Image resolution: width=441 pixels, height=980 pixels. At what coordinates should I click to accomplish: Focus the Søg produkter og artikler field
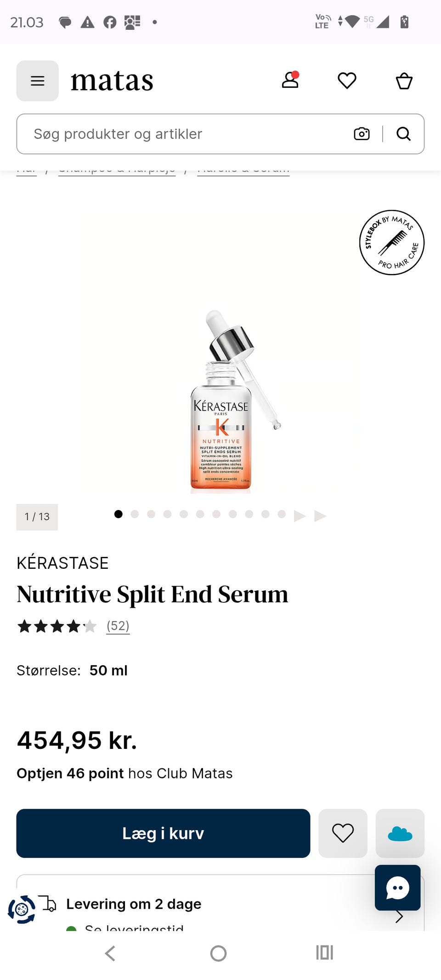184,134
